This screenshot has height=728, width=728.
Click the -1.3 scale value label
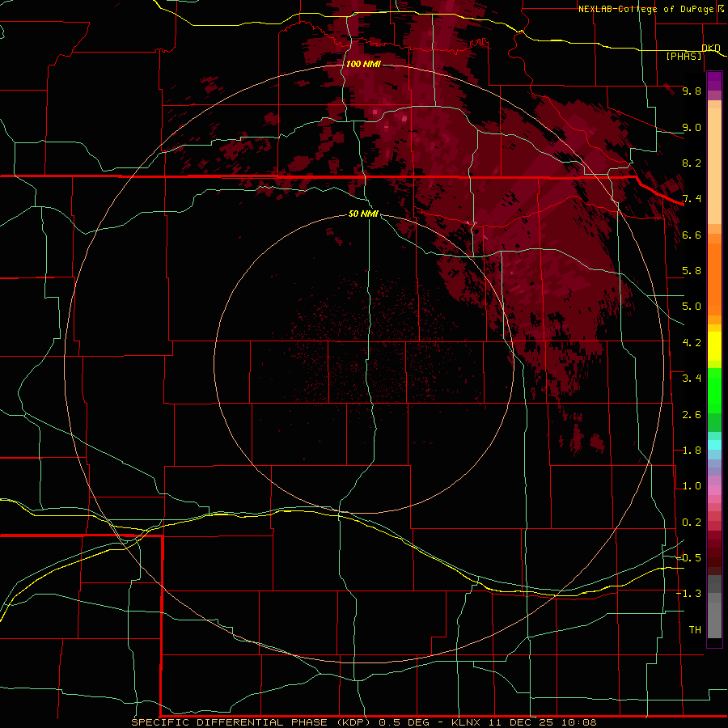[x=688, y=594]
